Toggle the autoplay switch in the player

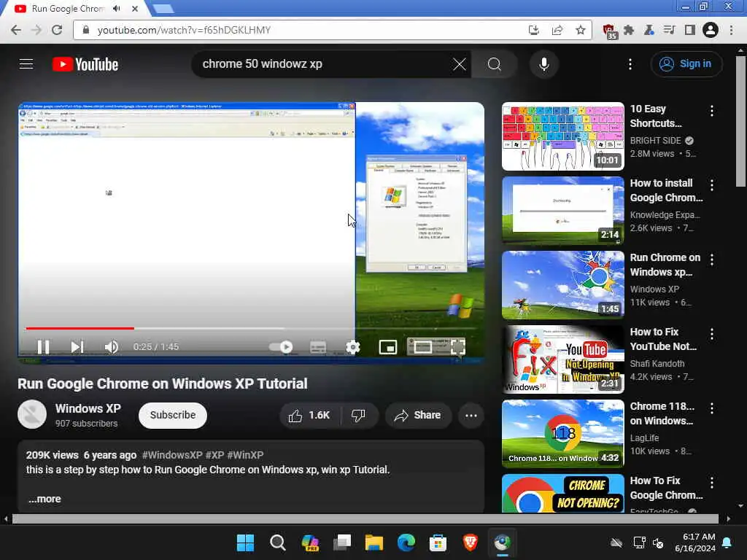click(281, 346)
